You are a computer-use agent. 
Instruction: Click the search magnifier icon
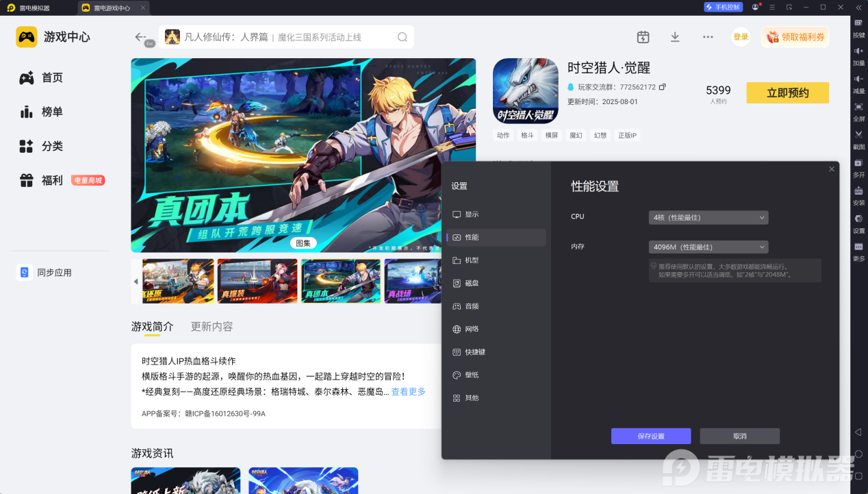[403, 37]
